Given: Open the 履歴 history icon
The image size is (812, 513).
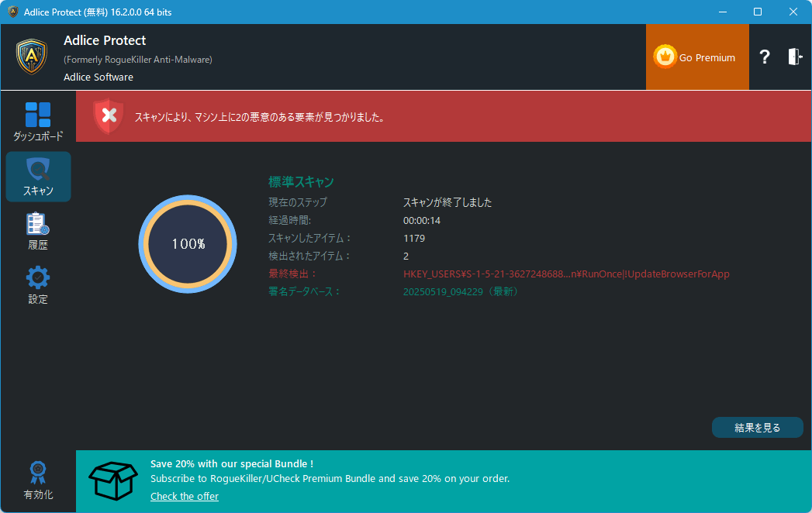Looking at the screenshot, I should coord(38,224).
